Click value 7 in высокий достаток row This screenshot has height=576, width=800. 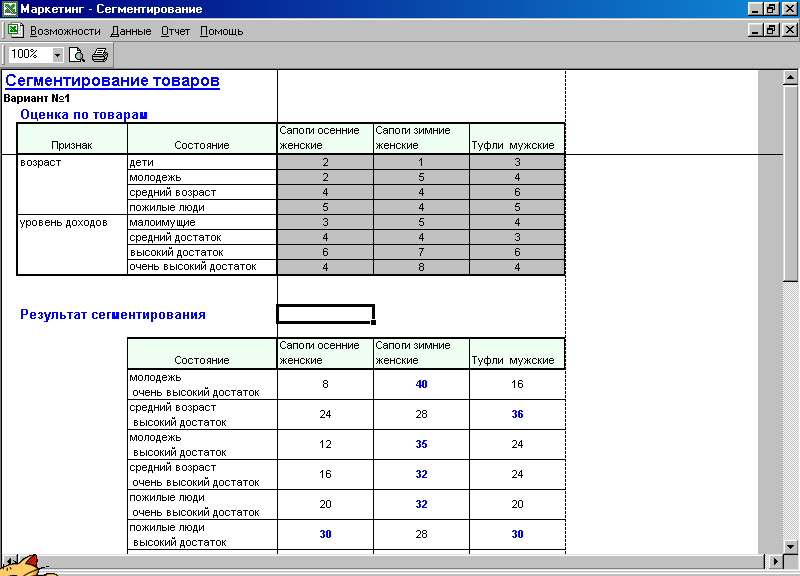tap(421, 252)
